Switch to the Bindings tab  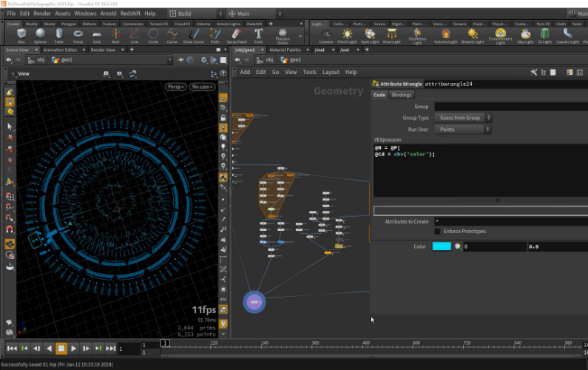pos(402,95)
